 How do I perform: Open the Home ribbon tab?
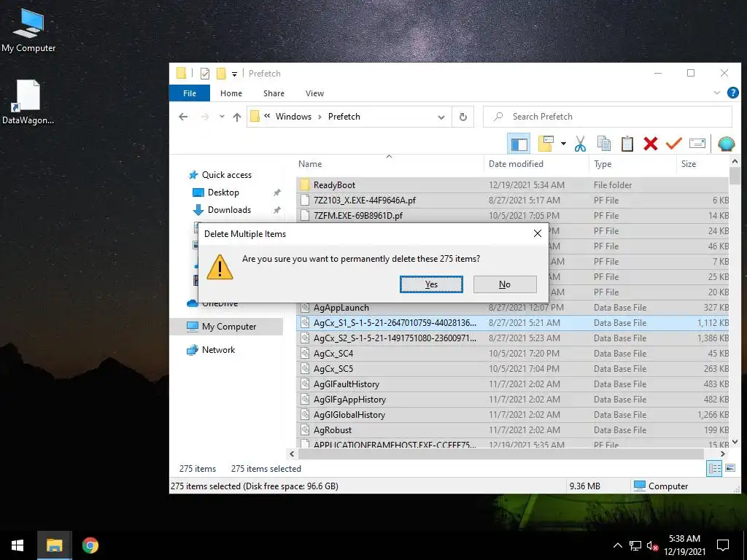pyautogui.click(x=231, y=93)
